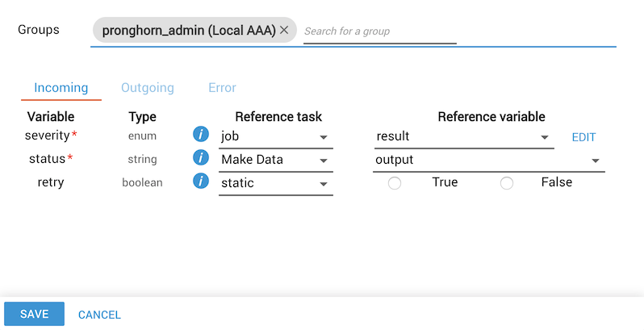
Task: Remove the pronghorn_admin group chip
Action: pos(284,31)
